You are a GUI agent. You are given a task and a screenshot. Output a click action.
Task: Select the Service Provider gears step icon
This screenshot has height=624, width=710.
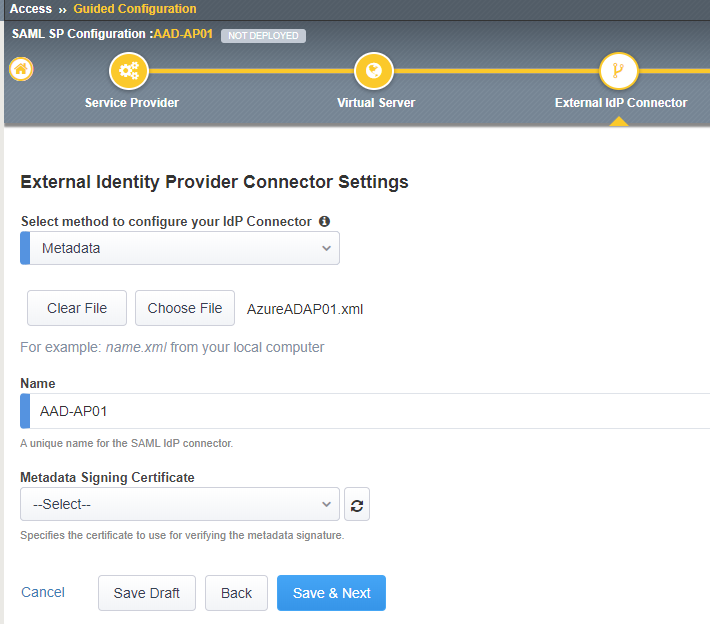tap(129, 71)
